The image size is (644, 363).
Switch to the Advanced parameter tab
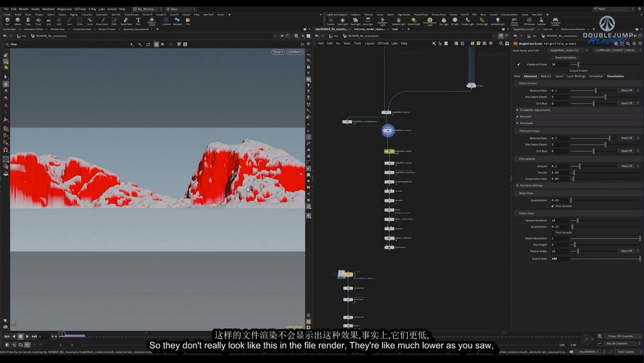pos(530,77)
